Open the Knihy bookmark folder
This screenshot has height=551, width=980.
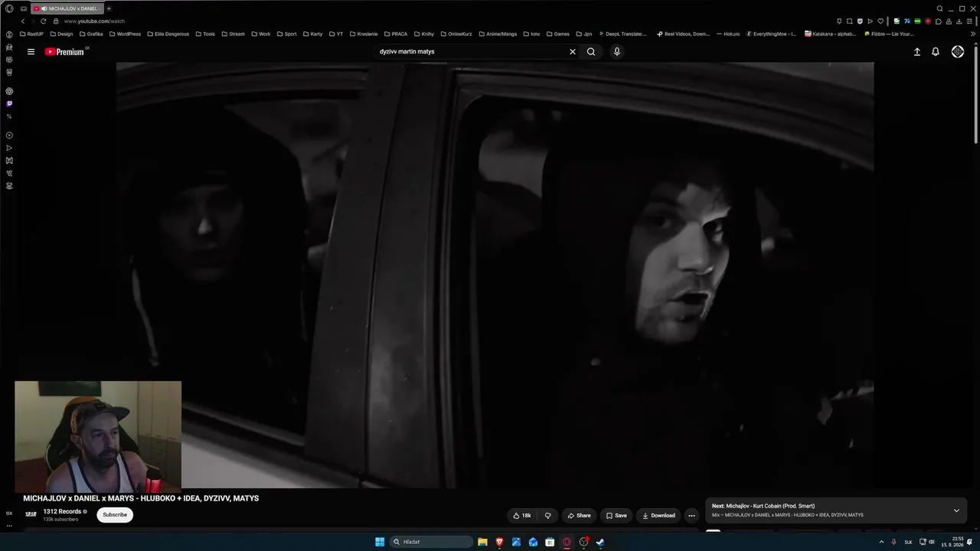pos(423,34)
